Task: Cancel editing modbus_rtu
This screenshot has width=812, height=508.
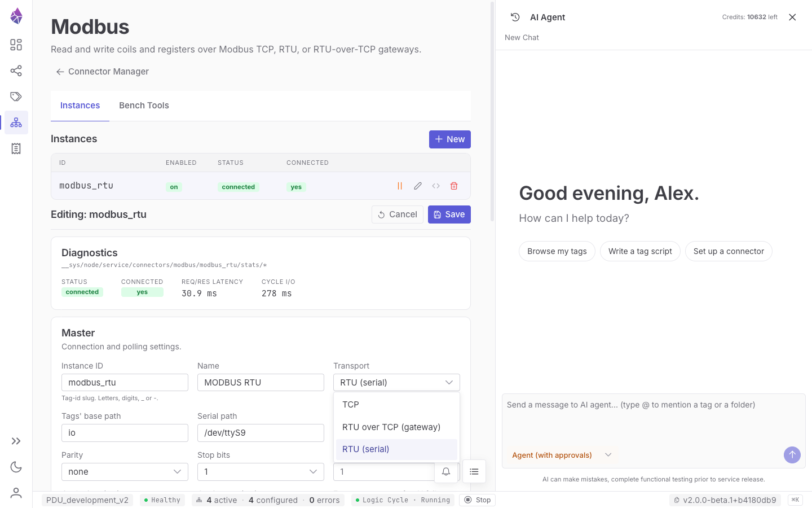Action: (x=398, y=214)
